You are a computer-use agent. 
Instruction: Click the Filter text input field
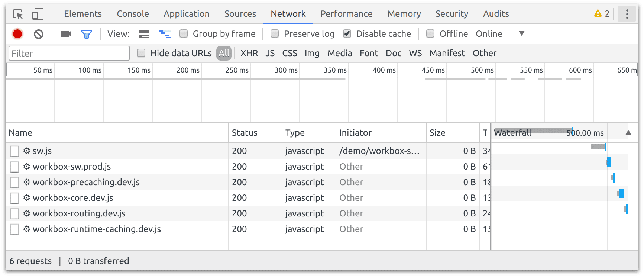[x=69, y=53]
